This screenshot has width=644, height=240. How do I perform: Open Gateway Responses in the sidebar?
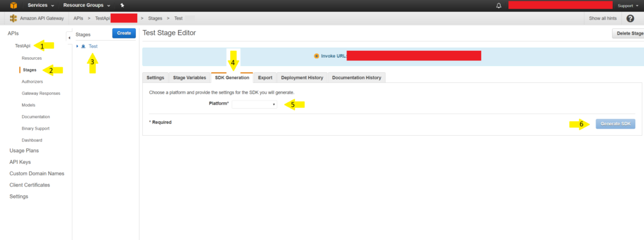coord(41,93)
